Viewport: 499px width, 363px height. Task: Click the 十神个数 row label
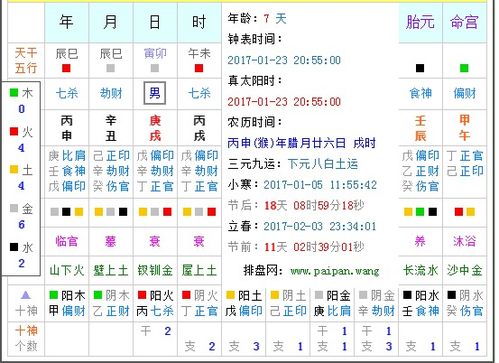tap(26, 339)
